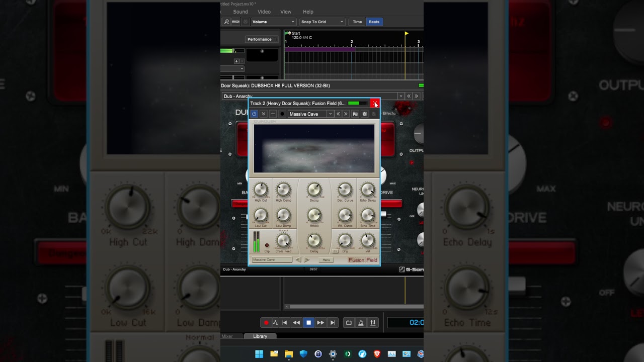This screenshot has height=362, width=644.
Task: Open Windows Security shield in taskbar
Action: pyautogui.click(x=303, y=354)
